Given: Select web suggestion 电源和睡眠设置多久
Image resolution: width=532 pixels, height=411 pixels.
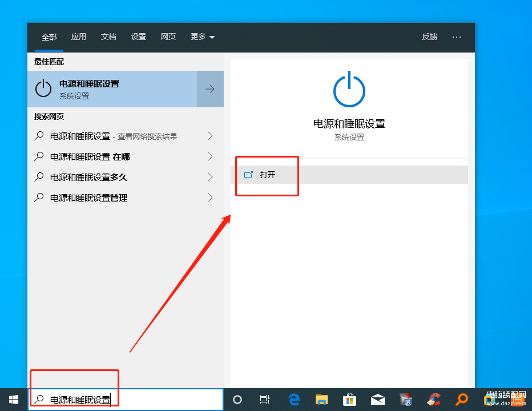Looking at the screenshot, I should point(126,177).
